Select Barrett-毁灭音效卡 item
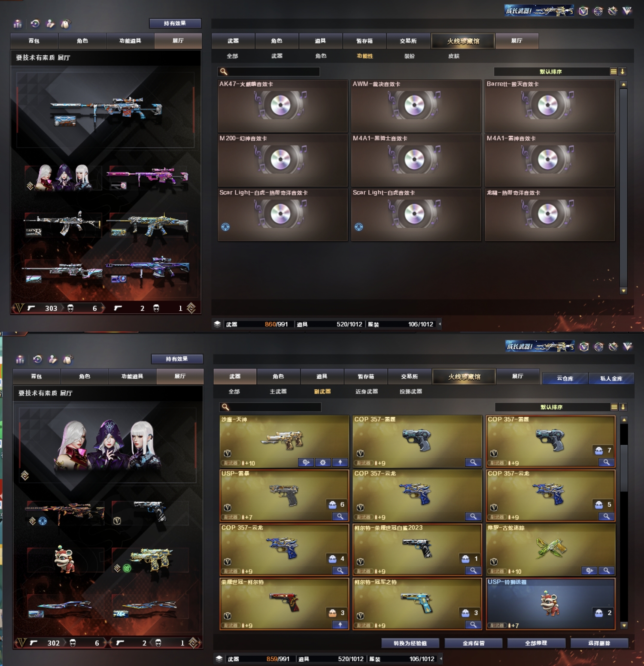 (550, 106)
